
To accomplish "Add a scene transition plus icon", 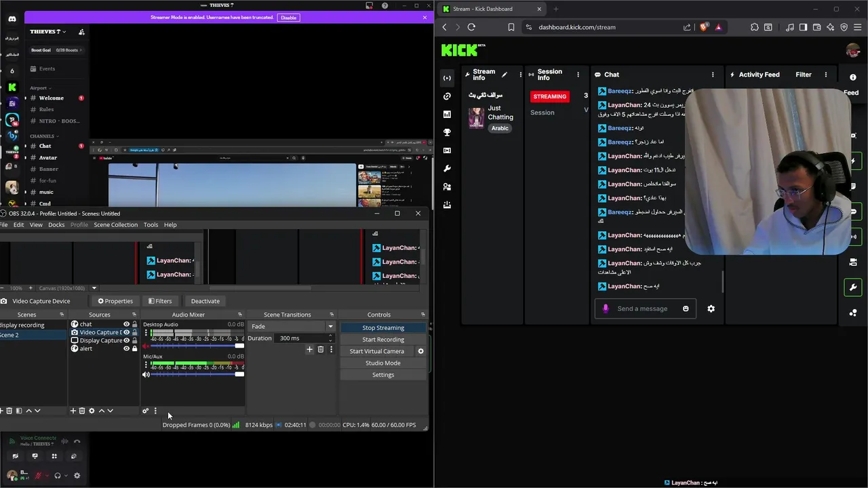I will click(x=309, y=350).
